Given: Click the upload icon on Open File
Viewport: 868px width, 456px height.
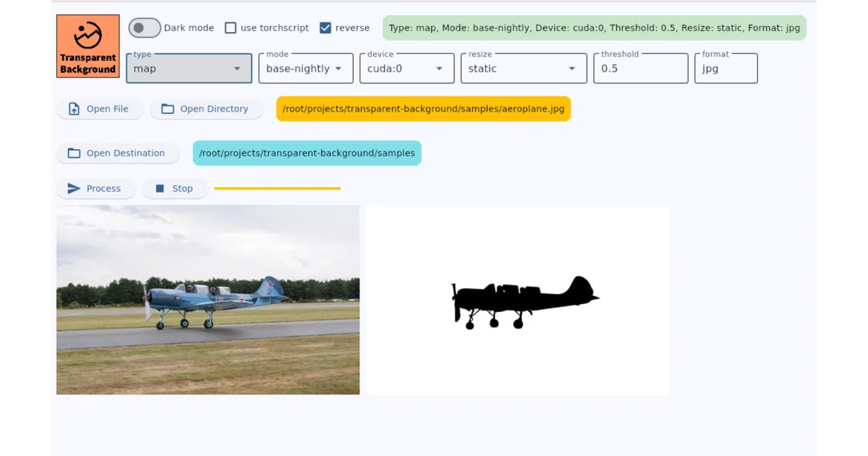Looking at the screenshot, I should [74, 109].
